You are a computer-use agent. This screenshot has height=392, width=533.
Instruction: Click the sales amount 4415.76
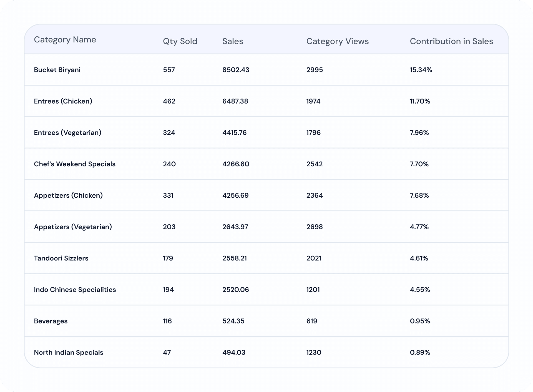pos(234,132)
